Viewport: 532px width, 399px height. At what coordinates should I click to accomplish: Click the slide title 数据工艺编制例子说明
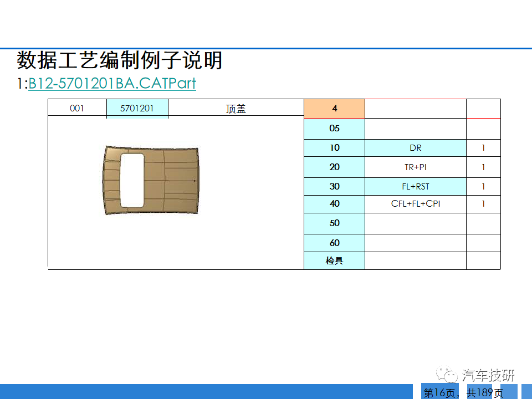(120, 60)
